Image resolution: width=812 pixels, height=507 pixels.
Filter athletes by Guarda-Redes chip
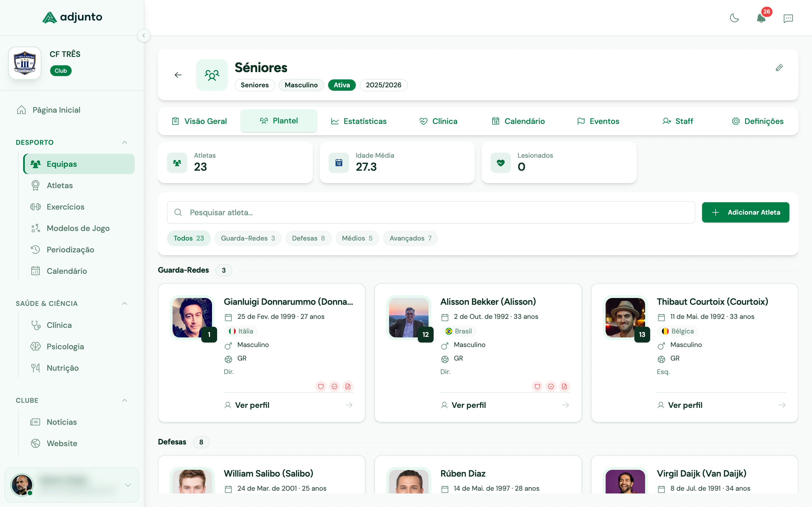(x=248, y=238)
